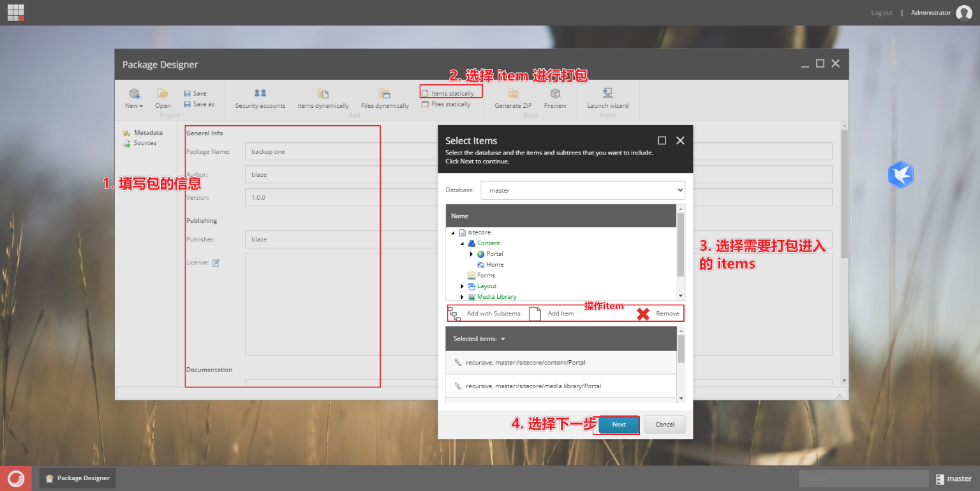Collapse the sitecore root tree node

(452, 233)
